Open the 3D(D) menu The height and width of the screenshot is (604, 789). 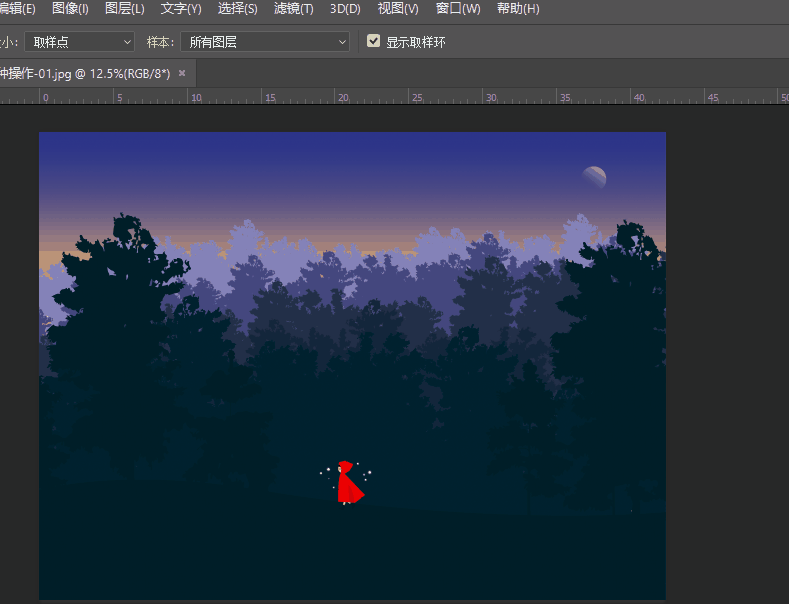pyautogui.click(x=345, y=9)
